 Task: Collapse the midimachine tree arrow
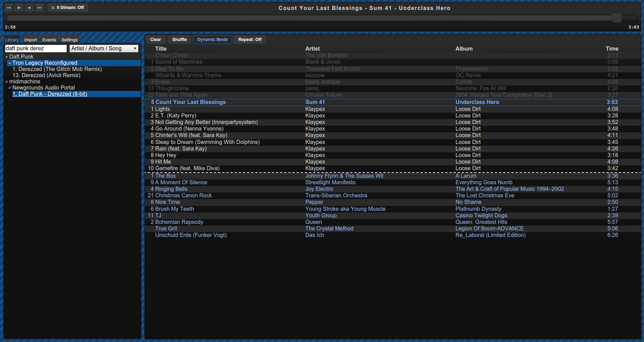7,82
